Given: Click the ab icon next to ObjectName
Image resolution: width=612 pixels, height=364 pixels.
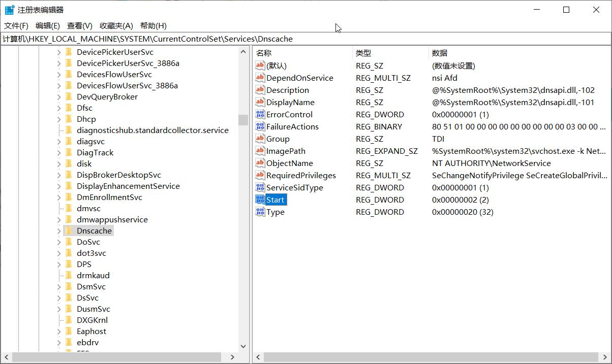Looking at the screenshot, I should pyautogui.click(x=260, y=163).
